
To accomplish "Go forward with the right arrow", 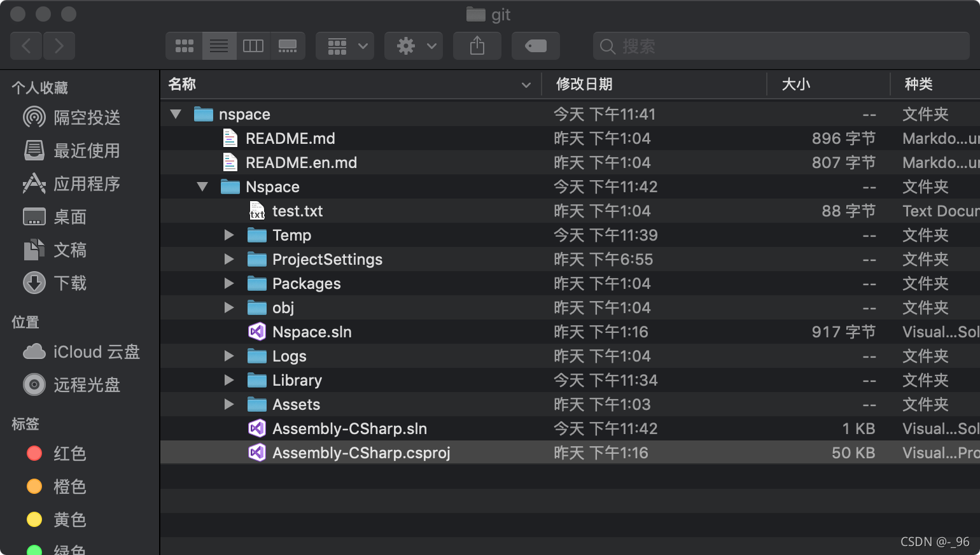I will point(59,46).
